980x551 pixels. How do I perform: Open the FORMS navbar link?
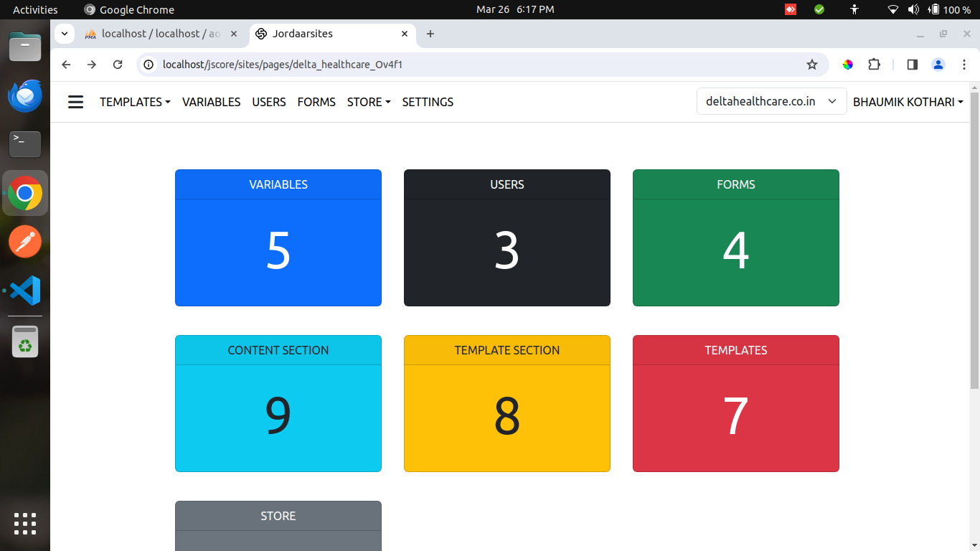click(316, 102)
